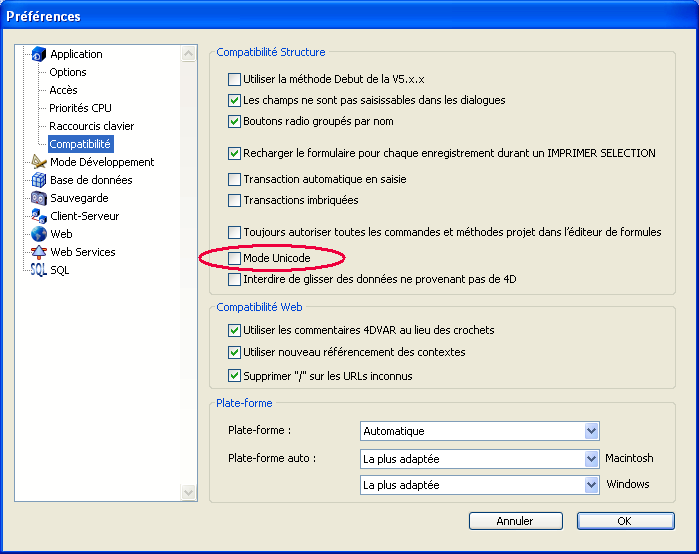Open the Web Services icon
Screen dimensions: 699x554
(39, 252)
